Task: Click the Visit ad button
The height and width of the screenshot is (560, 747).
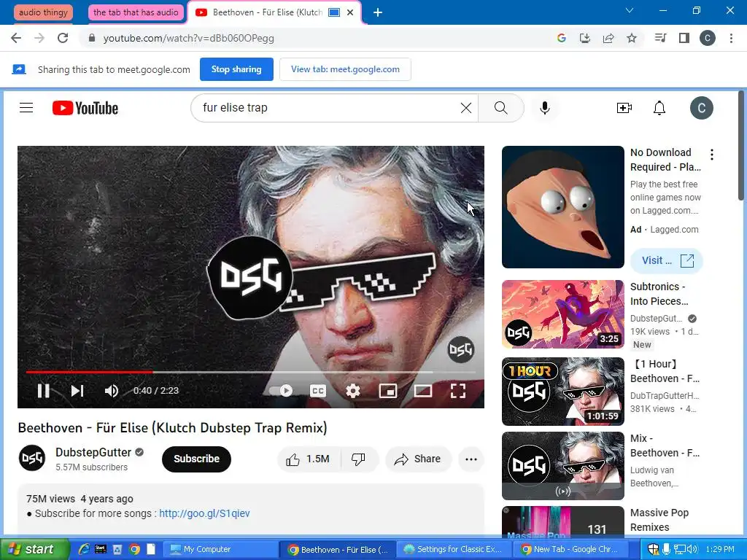Action: 667,260
